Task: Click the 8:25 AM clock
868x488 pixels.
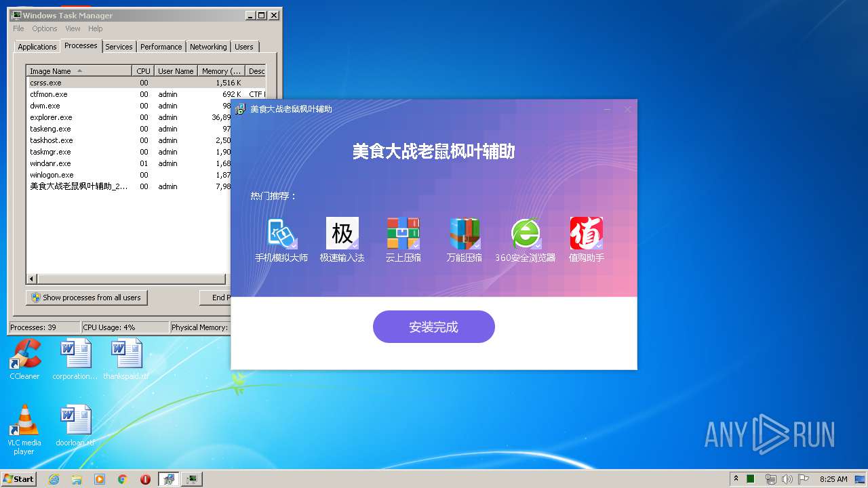Action: coord(833,479)
